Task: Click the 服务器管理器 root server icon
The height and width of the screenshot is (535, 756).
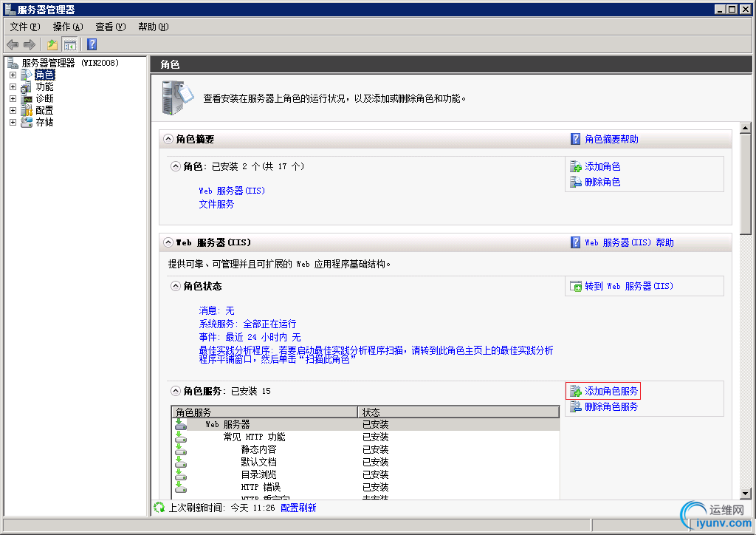Action: [13, 63]
